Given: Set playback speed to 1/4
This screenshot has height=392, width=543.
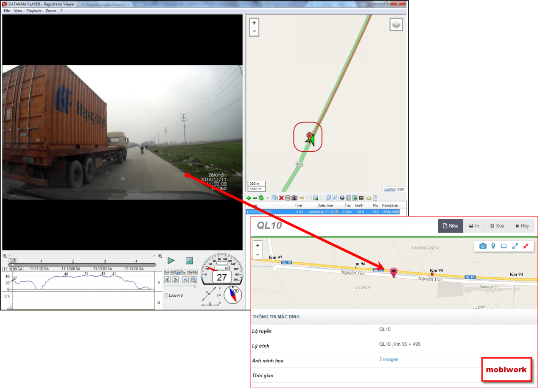Looking at the screenshot, I should [167, 272].
